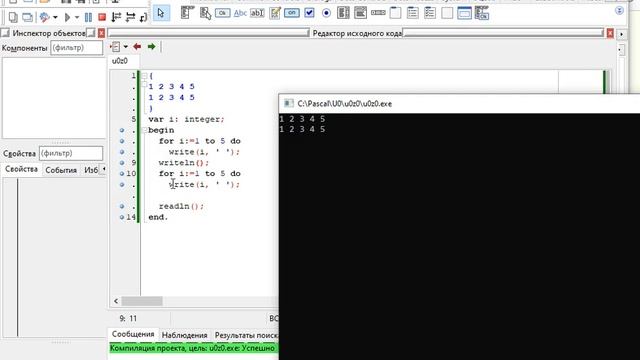Click the compilation success message line
This screenshot has width=640, height=360.
coord(193,348)
